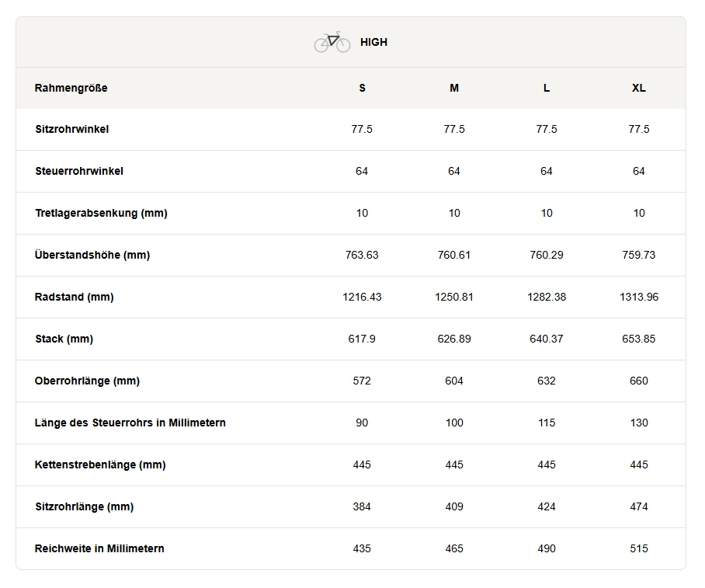Select Kettenstrebenlänge value 445 for size L
The image size is (705, 588).
pos(547,464)
